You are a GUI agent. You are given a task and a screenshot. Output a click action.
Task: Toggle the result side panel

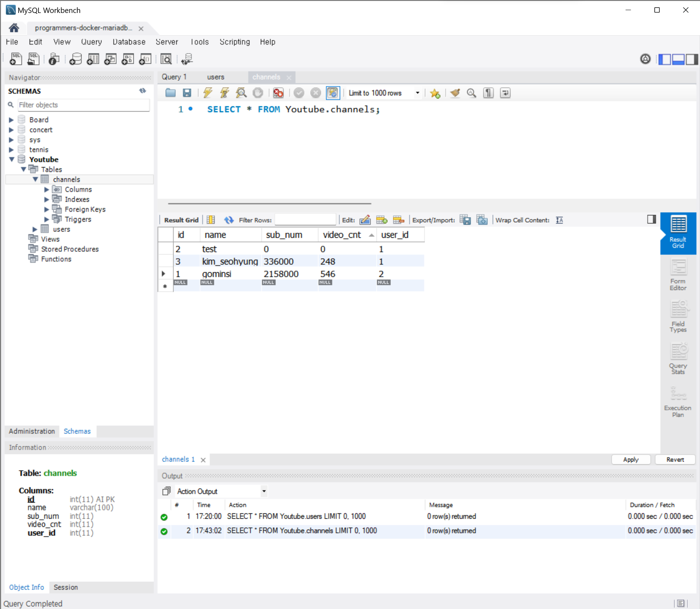[651, 219]
